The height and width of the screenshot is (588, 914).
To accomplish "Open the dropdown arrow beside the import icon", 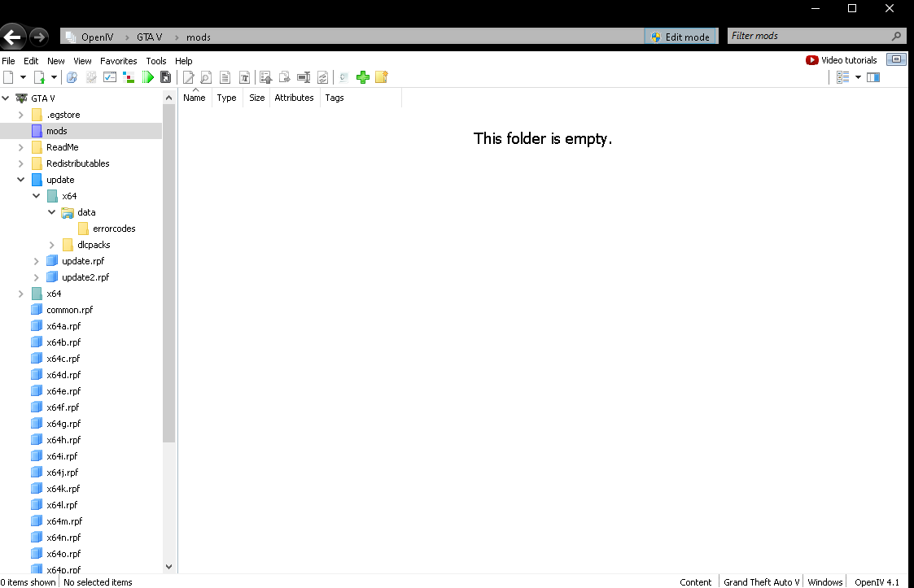I will click(55, 77).
